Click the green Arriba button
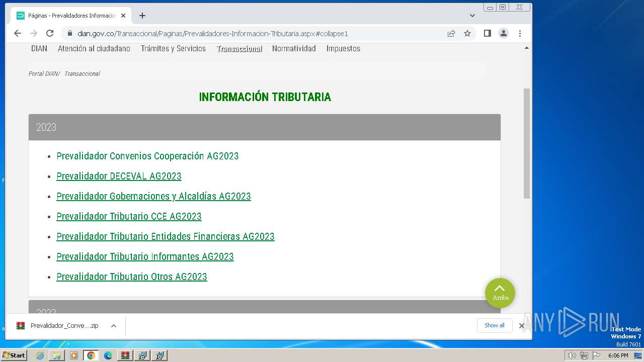Screen dimensions: 644x362 500,293
